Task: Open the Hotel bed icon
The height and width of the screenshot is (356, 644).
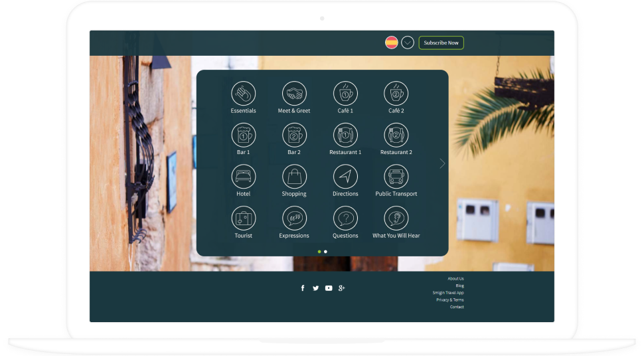Action: [x=243, y=177]
